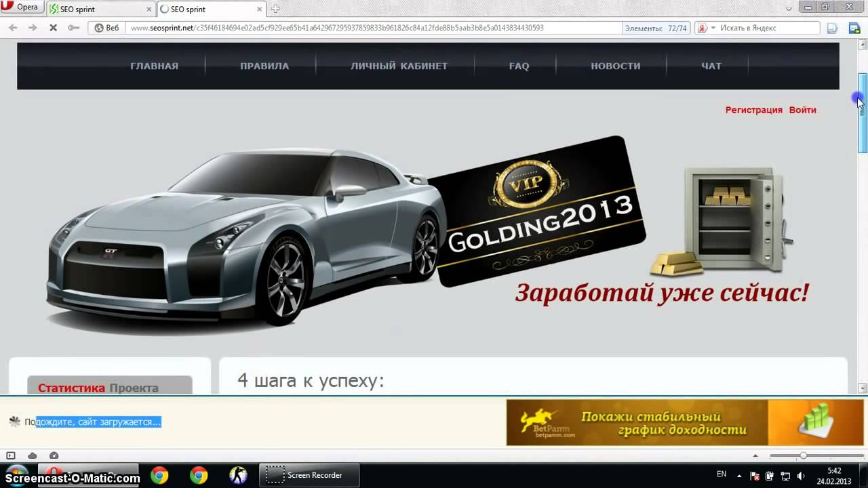The height and width of the screenshot is (488, 868).
Task: Open the ЧАТ menu item
Action: pyautogui.click(x=711, y=66)
